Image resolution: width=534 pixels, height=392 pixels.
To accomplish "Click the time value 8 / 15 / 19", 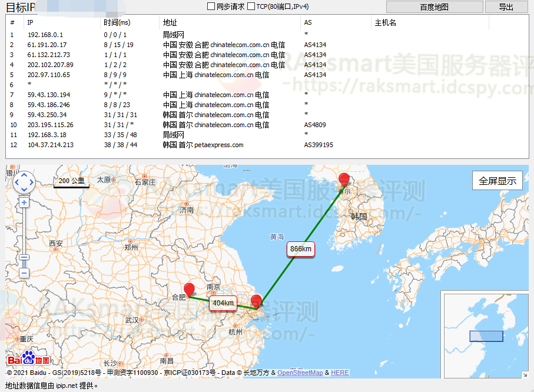I will (x=118, y=45).
